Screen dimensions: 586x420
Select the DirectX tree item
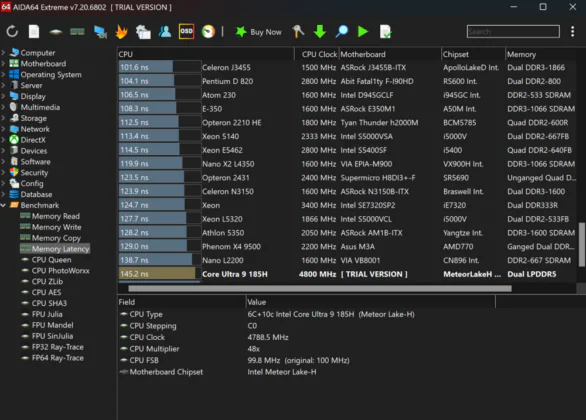(33, 140)
